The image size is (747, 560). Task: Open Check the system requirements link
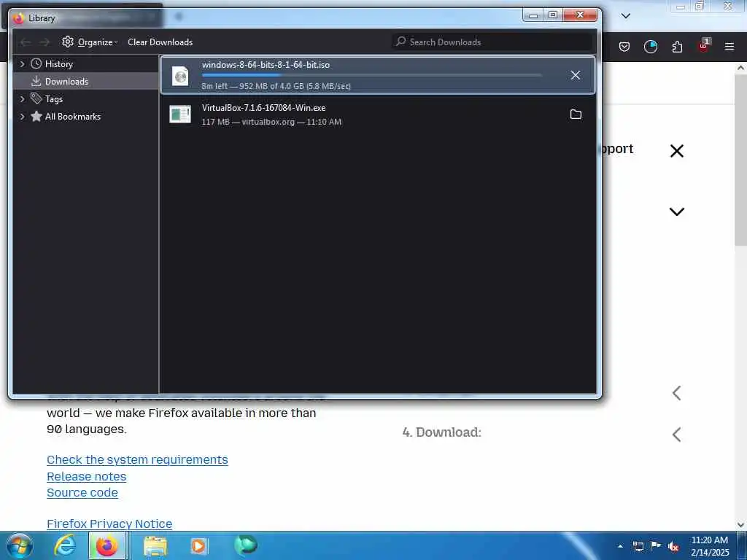tap(137, 459)
